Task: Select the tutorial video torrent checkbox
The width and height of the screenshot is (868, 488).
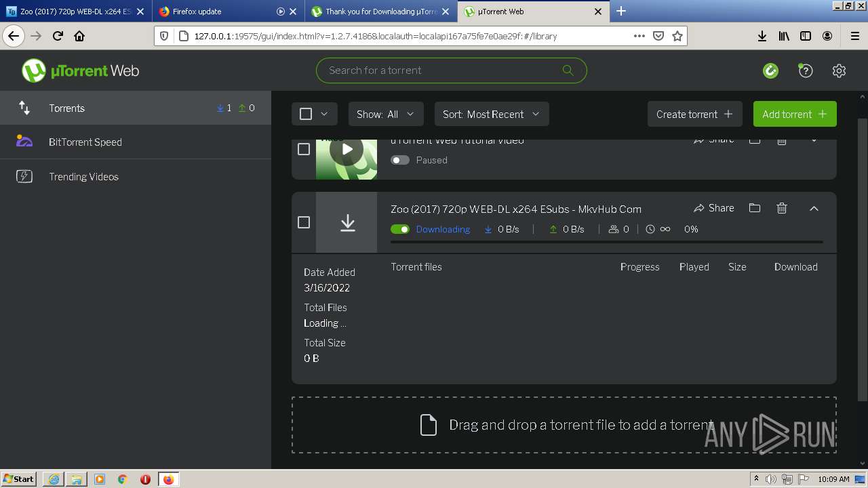Action: point(304,149)
